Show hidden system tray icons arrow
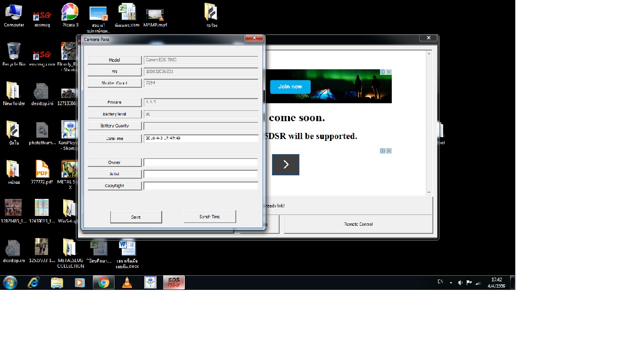 tap(451, 283)
